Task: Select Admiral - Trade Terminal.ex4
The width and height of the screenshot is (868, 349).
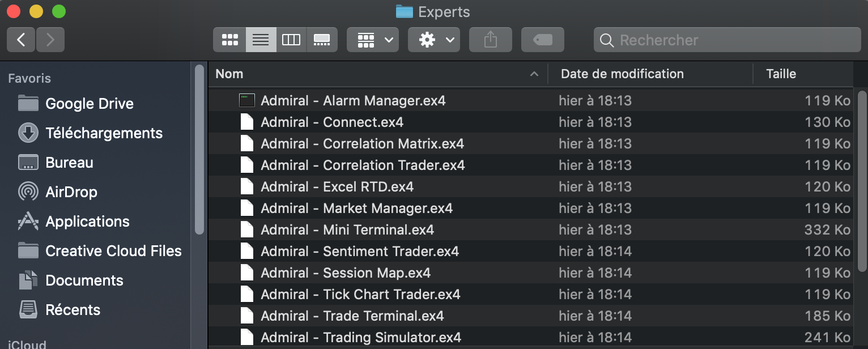Action: (530, 316)
